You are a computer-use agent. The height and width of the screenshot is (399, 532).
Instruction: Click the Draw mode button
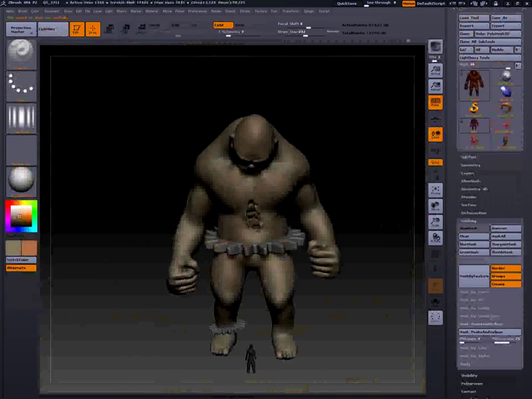93,29
